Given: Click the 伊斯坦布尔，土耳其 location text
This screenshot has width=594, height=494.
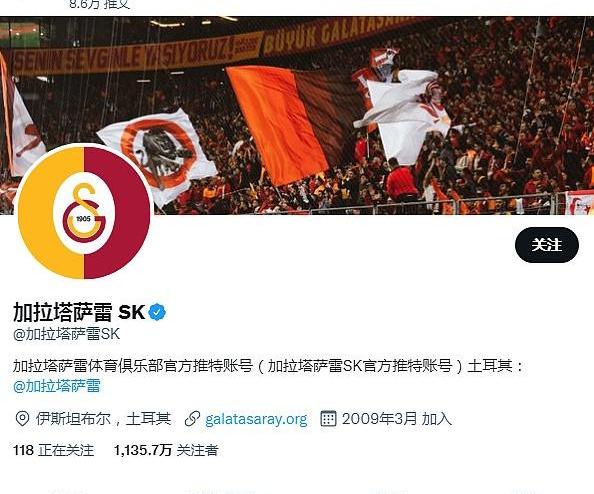Looking at the screenshot, I should [x=103, y=419].
